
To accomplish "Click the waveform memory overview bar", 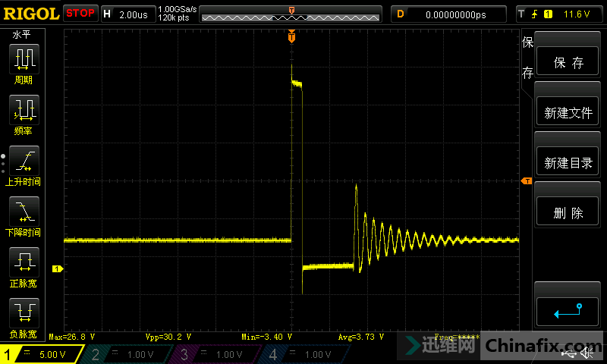I will (x=291, y=14).
